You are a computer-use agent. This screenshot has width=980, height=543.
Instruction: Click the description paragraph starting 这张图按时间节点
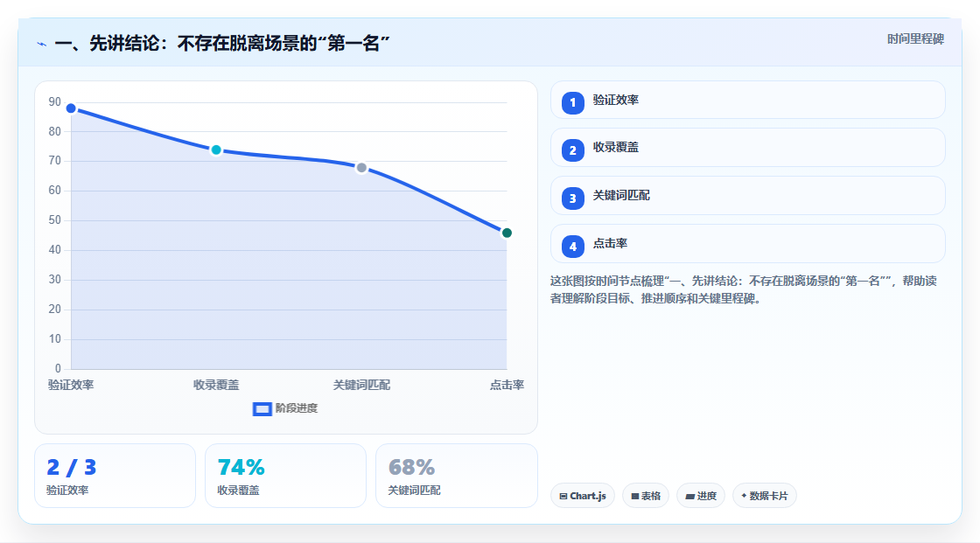tap(744, 290)
